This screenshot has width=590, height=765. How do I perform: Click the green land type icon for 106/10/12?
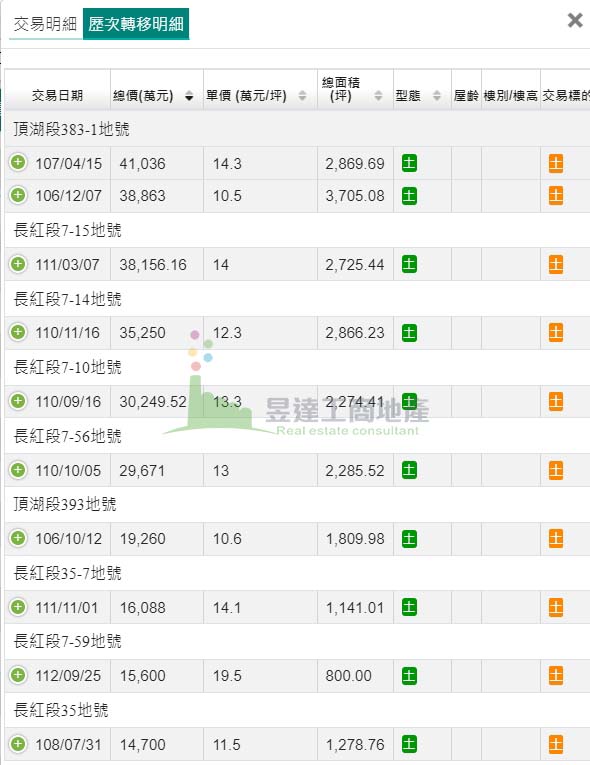pyautogui.click(x=409, y=539)
